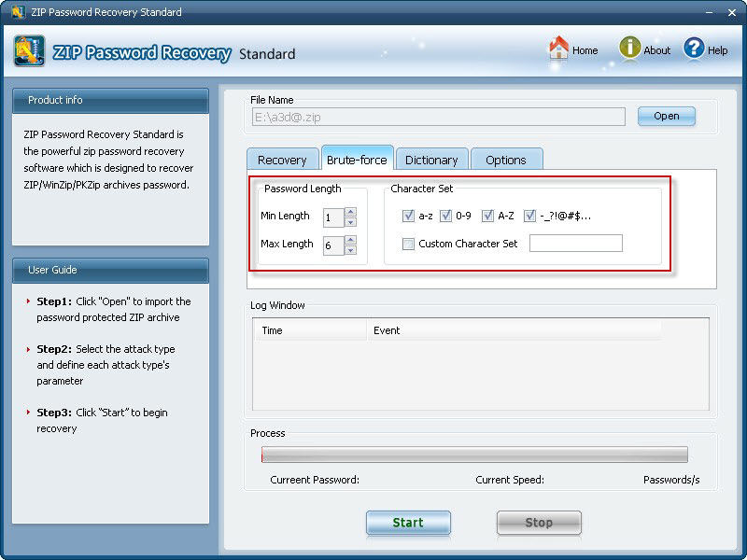Click the Current Speed label
Image resolution: width=747 pixels, height=560 pixels.
pos(510,480)
